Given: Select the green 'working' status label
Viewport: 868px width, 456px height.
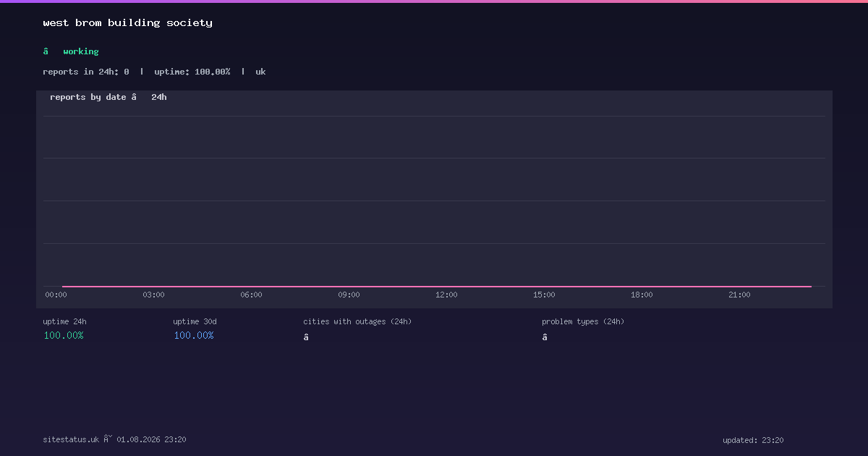Looking at the screenshot, I should 81,52.
